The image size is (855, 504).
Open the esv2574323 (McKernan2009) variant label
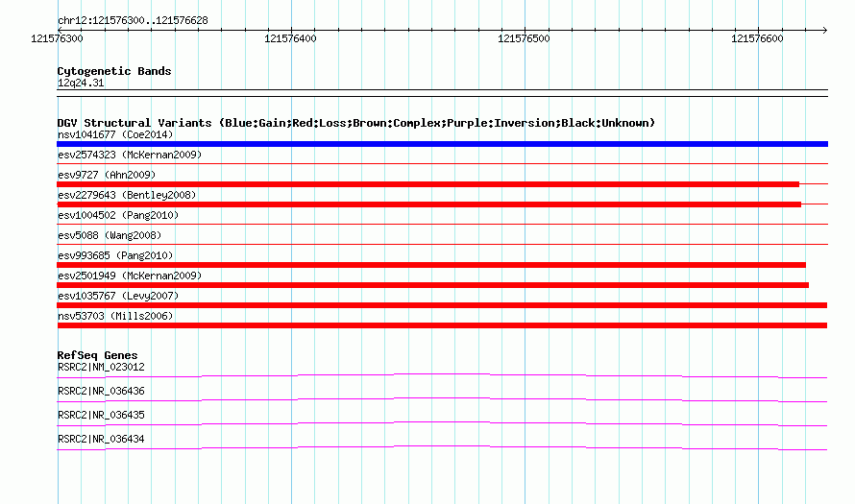(x=130, y=155)
